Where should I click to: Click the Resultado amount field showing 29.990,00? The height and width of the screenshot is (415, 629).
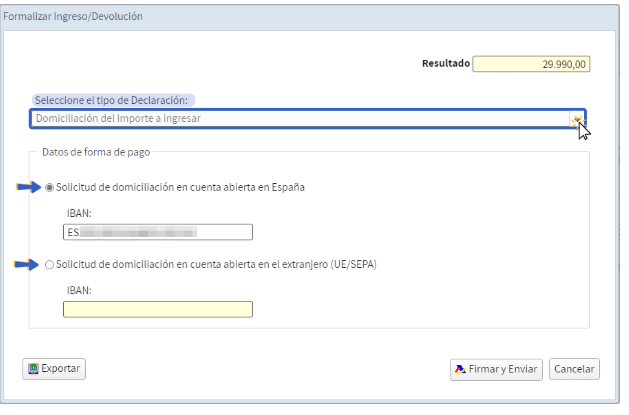click(531, 64)
